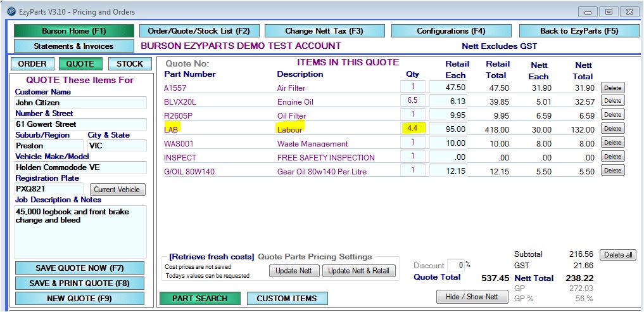Click the Customer Name field
The width and height of the screenshot is (644, 312).
80,102
